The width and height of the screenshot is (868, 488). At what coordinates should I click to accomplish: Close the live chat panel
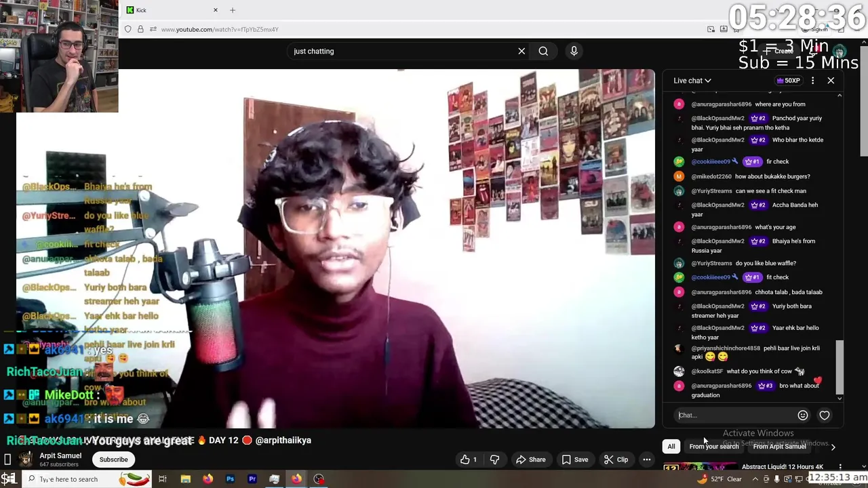(x=831, y=81)
